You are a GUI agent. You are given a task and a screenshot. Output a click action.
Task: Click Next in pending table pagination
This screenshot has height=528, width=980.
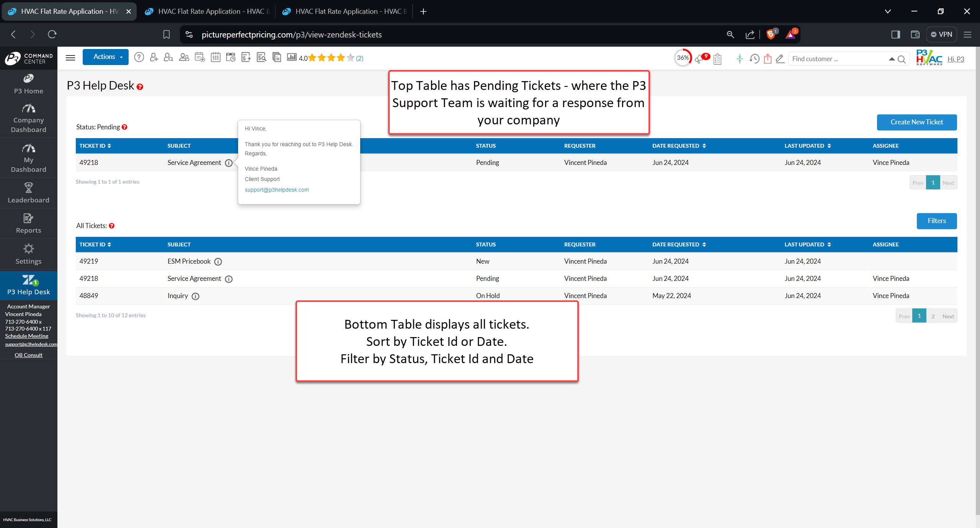[948, 183]
